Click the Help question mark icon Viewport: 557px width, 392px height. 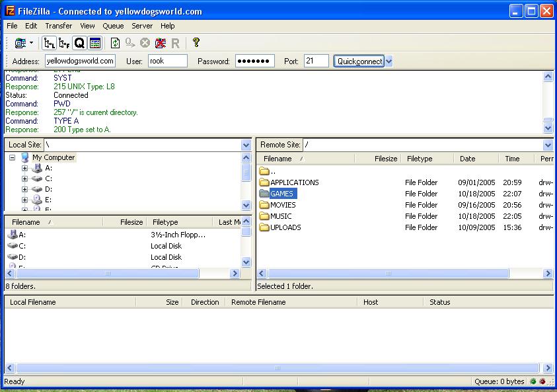click(x=196, y=42)
